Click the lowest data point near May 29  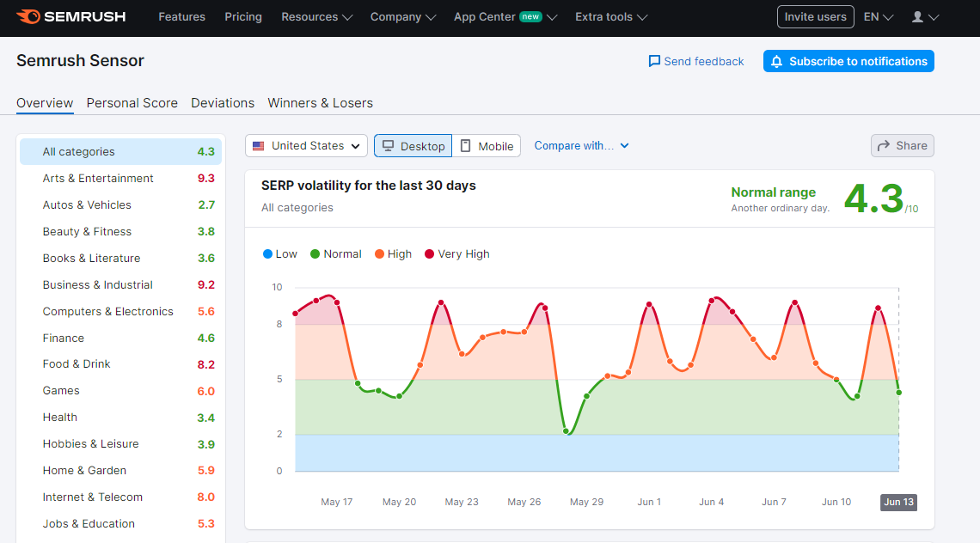coord(567,431)
